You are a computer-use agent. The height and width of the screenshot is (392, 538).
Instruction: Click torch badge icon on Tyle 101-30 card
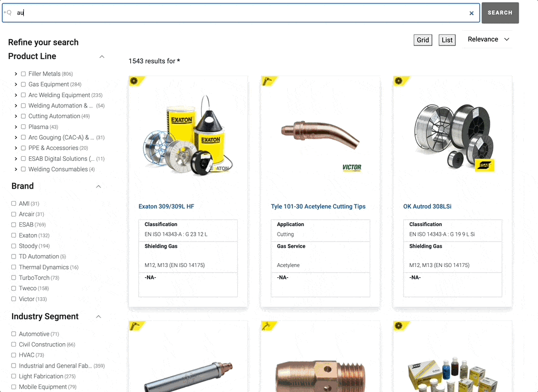(267, 81)
